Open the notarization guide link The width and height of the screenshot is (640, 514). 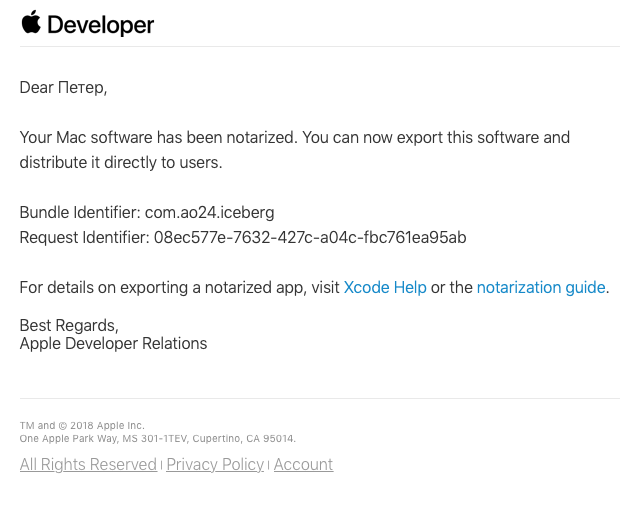[x=541, y=288]
